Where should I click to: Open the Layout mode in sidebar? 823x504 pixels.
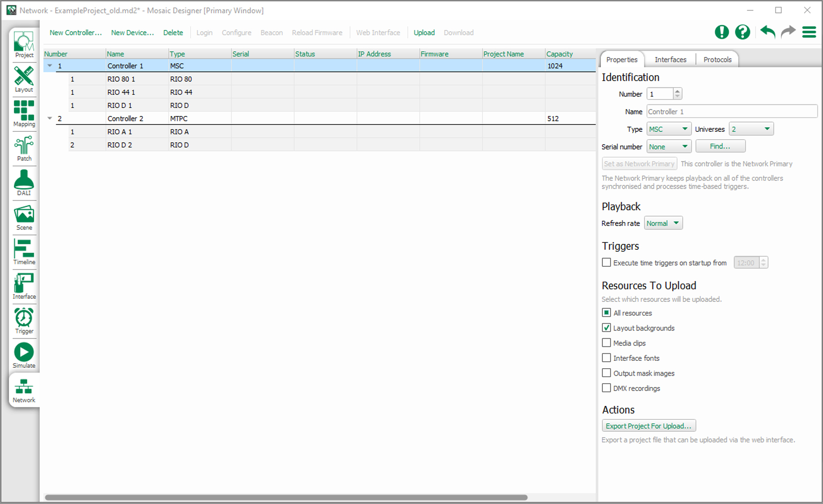pyautogui.click(x=24, y=79)
